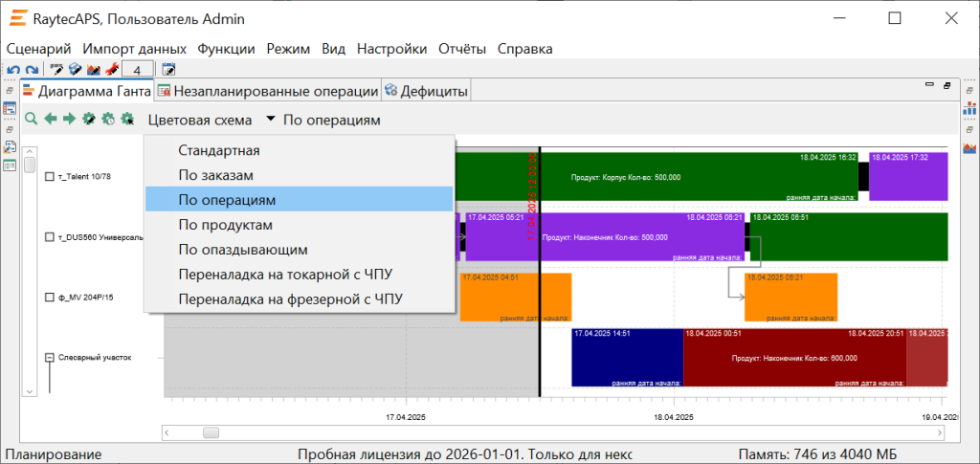This screenshot has height=464, width=980.
Task: Click the Undo arrow in the toolbar
Action: point(13,69)
